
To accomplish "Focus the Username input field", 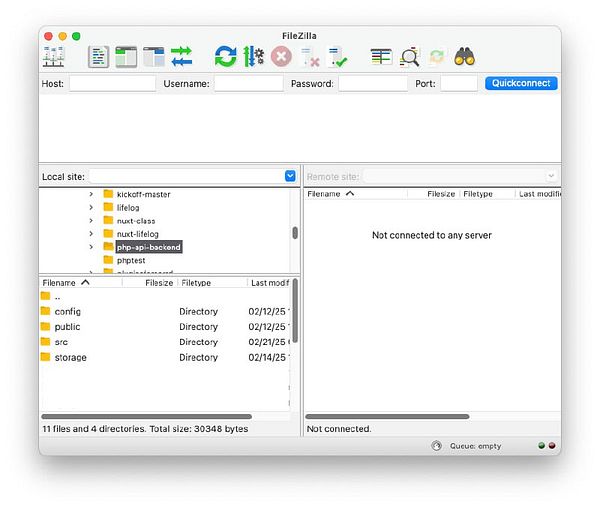I will pyautogui.click(x=249, y=83).
